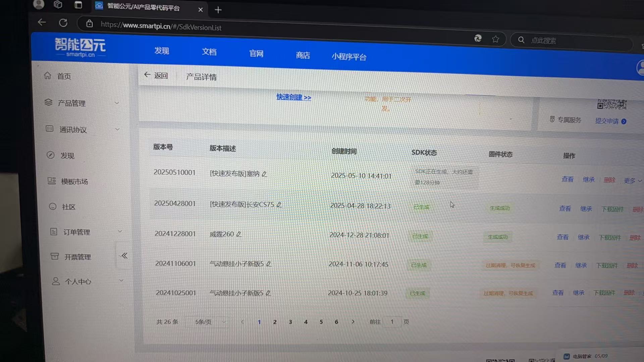644x362 pixels.
Task: Click the 首页 home icon in the sidebar
Action: (48, 76)
